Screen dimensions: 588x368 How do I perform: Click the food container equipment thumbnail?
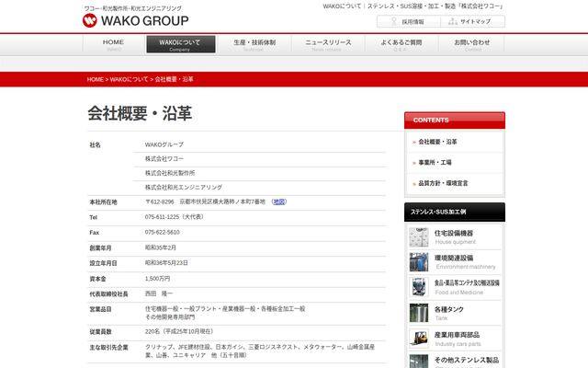tap(419, 287)
